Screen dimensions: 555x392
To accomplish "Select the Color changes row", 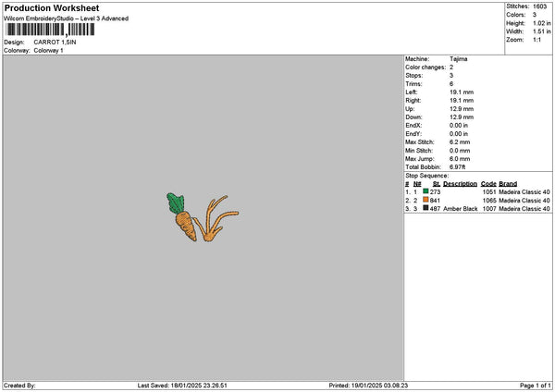I will point(429,67).
